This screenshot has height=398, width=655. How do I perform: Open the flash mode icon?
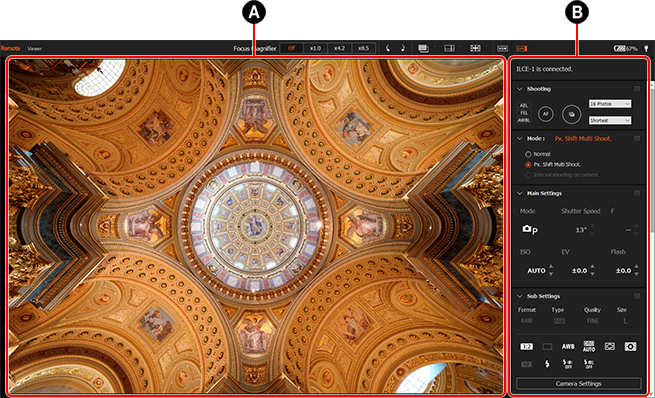(x=547, y=364)
